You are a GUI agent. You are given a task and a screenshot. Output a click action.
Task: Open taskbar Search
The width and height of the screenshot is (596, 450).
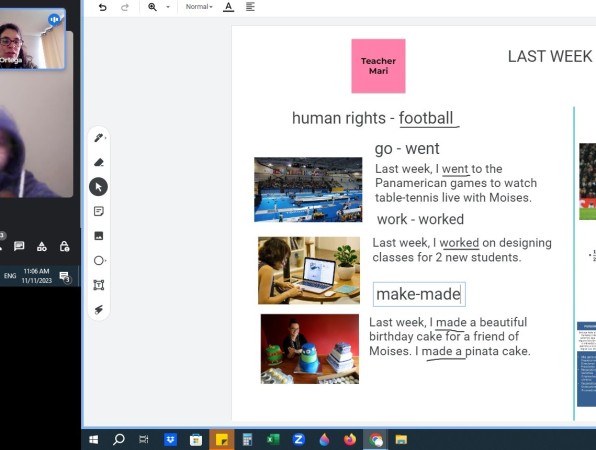click(119, 440)
